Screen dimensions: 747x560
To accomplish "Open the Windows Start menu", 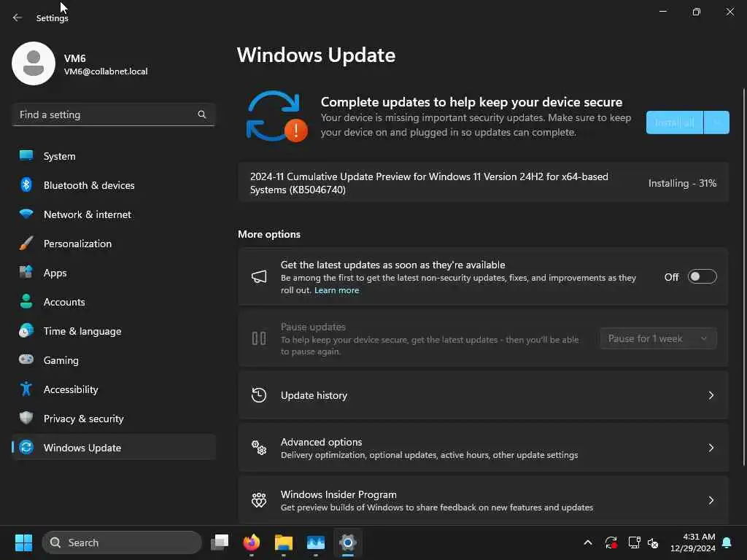I will tap(23, 542).
